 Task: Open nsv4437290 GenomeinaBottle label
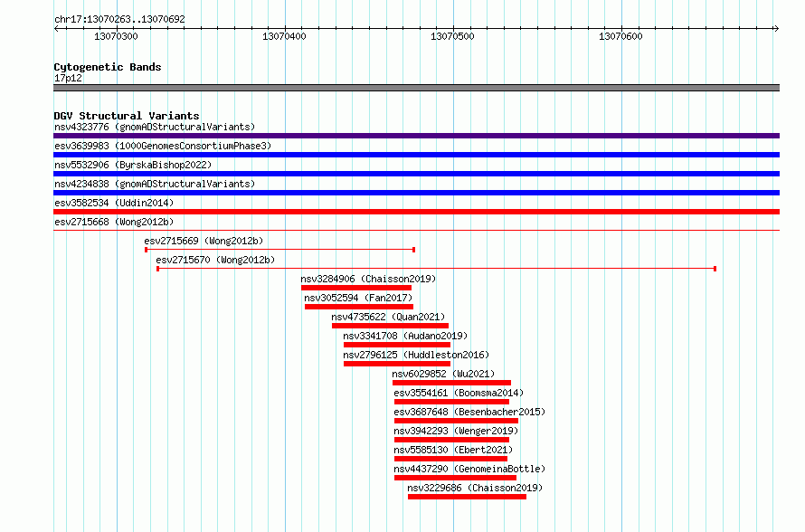tap(469, 469)
